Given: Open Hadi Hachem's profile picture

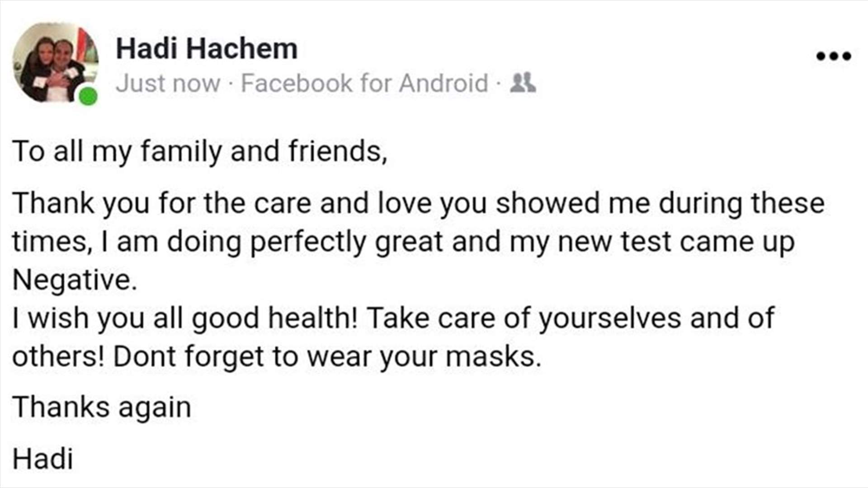Looking at the screenshot, I should click(55, 63).
